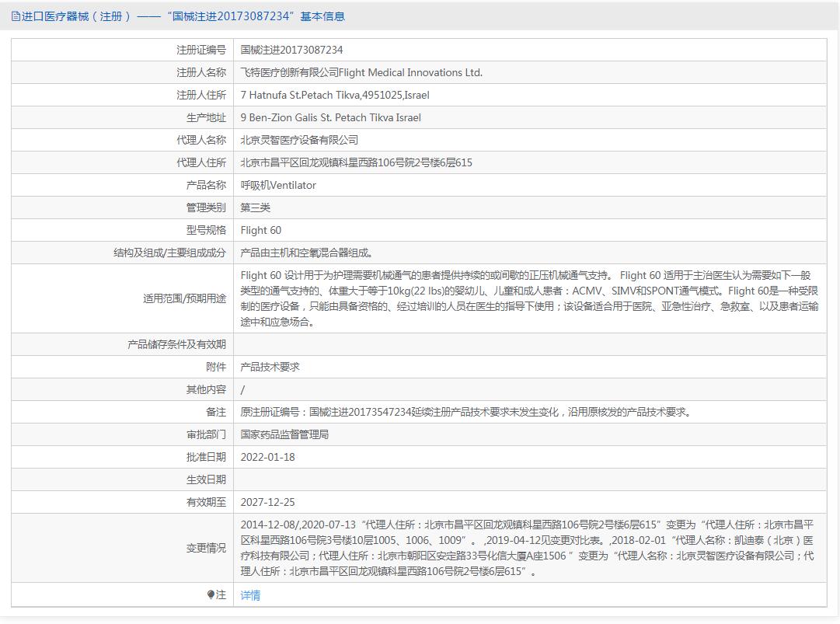Image resolution: width=840 pixels, height=624 pixels.
Task: Click the 有效期至 label
Action: [x=206, y=502]
